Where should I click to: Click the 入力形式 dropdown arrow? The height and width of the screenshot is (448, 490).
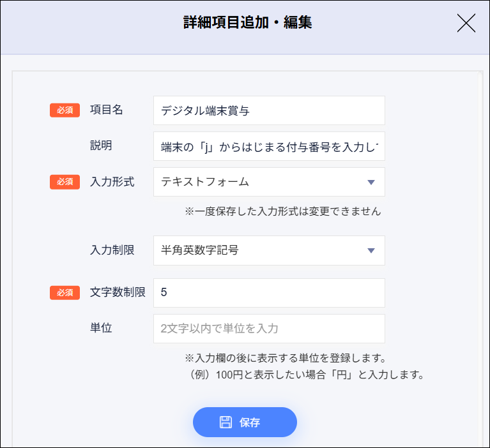[x=371, y=183]
